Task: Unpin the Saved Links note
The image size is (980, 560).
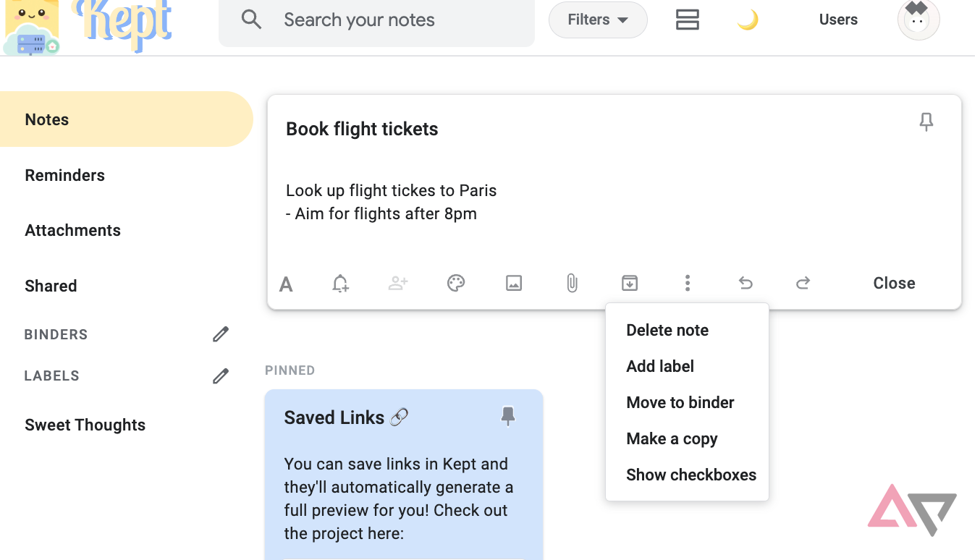Action: click(508, 416)
